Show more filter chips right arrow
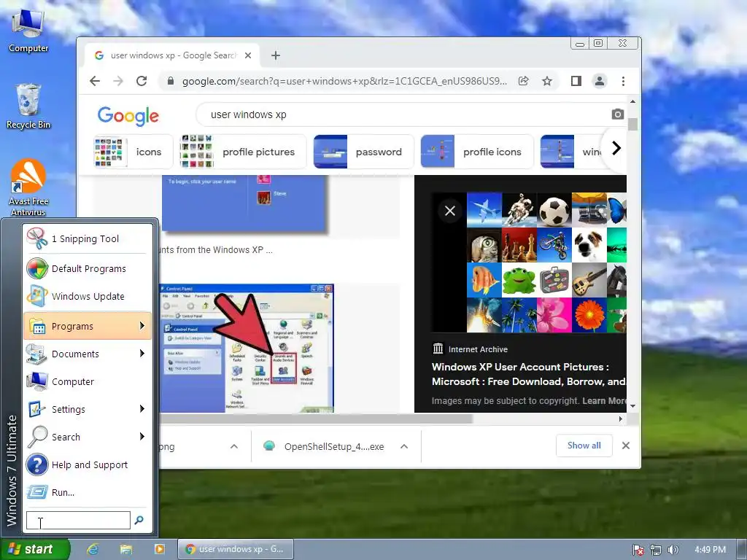This screenshot has width=747, height=560. [616, 148]
